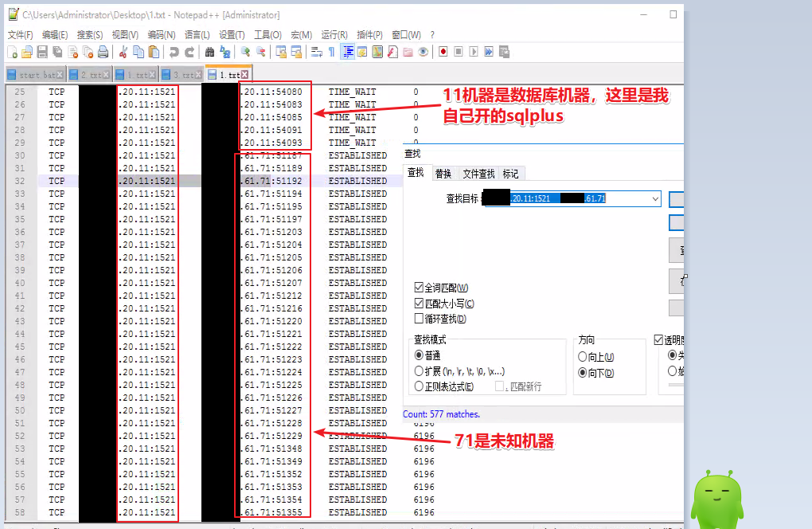The width and height of the screenshot is (812, 529).
Task: Click the Cut scissors icon
Action: point(123,52)
